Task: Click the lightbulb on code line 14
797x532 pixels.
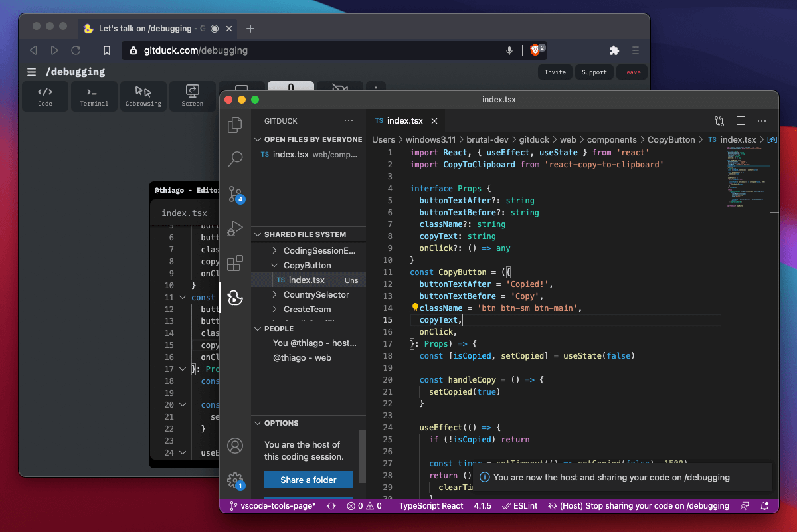Action: (415, 308)
